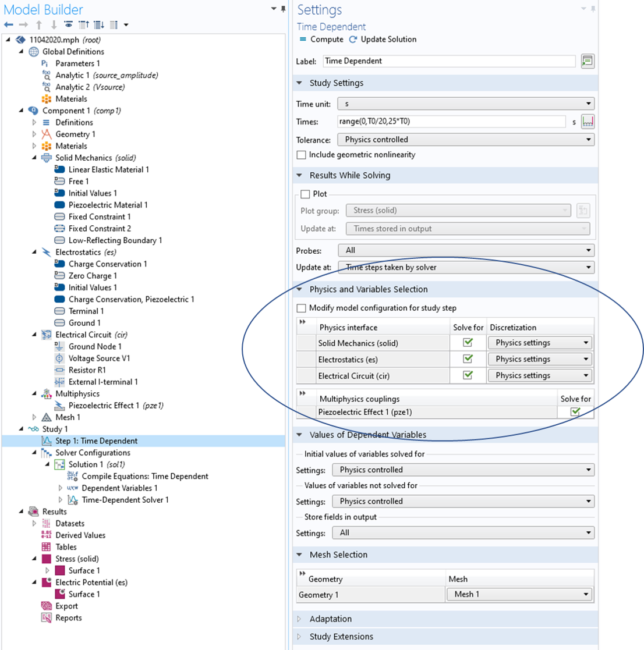Open the Range editor icon next to Times
Viewport: 644px width, 650px height.
click(588, 122)
